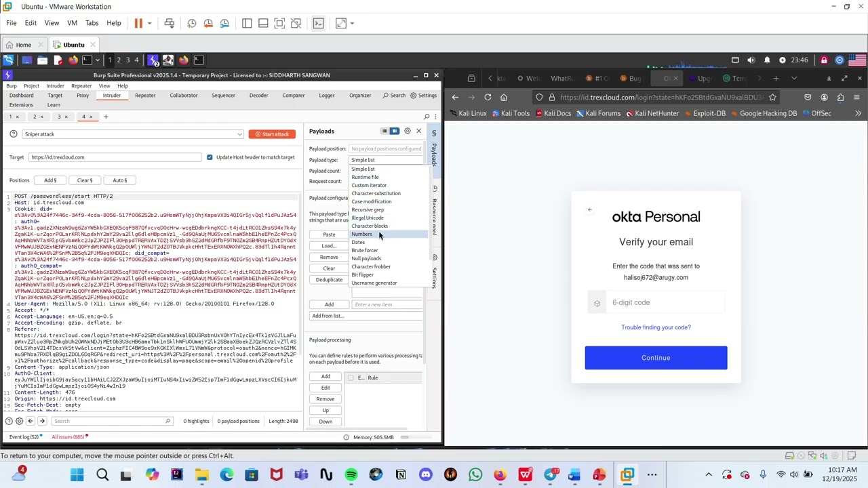Go back on Okta verify page
868x488 pixels.
(590, 210)
